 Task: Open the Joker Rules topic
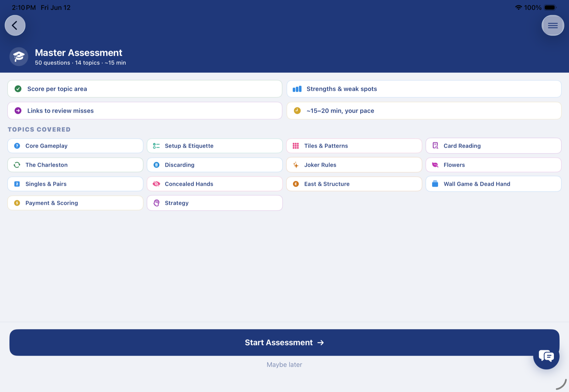click(x=354, y=165)
